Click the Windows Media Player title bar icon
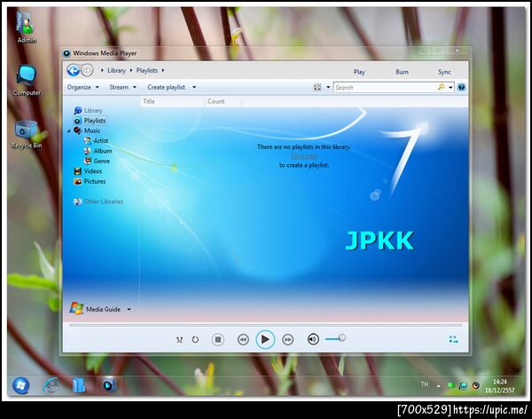The width and height of the screenshot is (532, 419). pos(66,53)
